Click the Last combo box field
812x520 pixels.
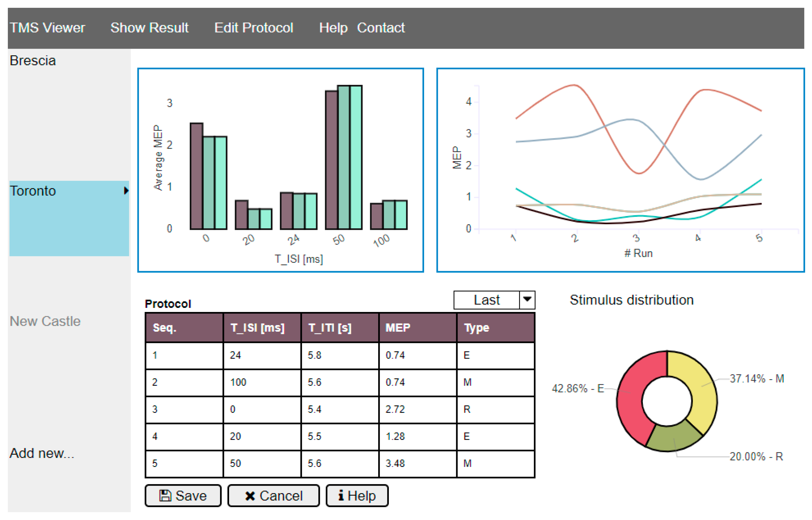click(486, 300)
